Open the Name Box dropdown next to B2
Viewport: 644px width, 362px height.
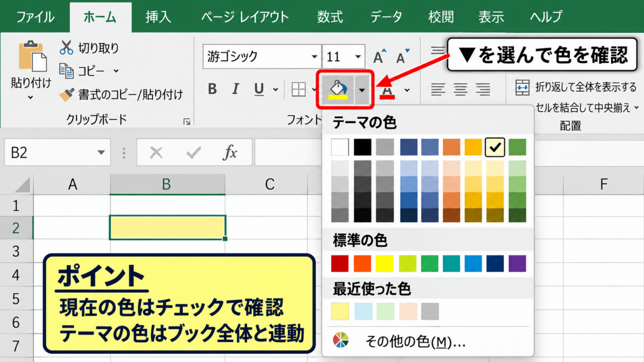tap(101, 152)
